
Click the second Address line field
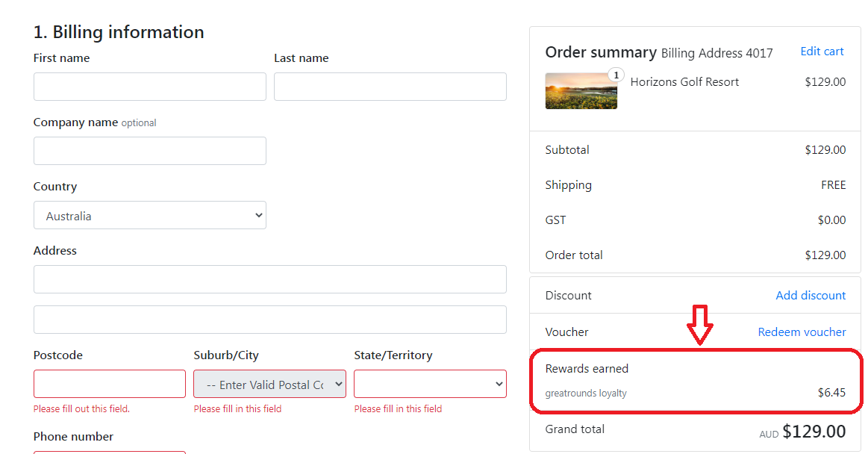coord(270,320)
